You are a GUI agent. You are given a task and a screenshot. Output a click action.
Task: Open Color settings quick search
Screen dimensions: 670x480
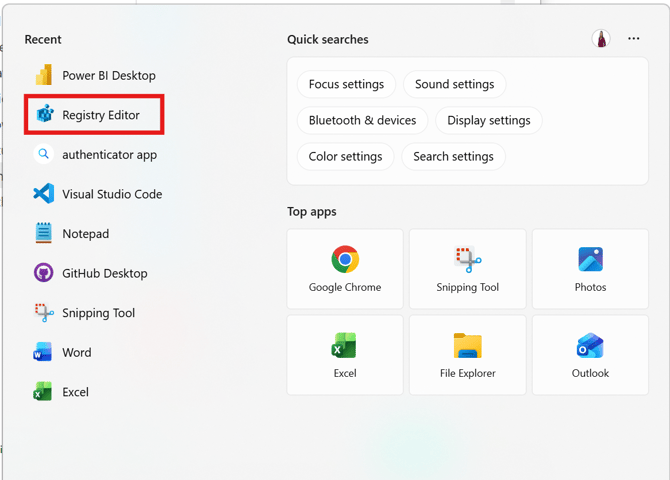point(345,157)
